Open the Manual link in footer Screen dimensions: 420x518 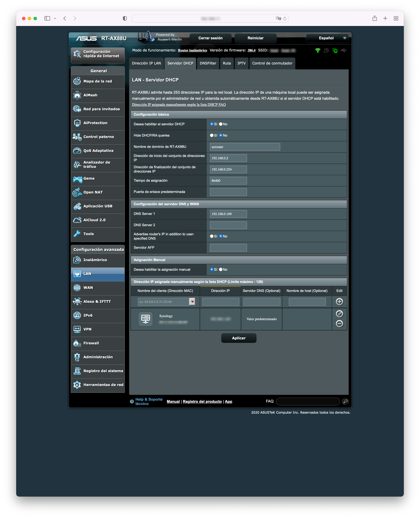173,402
